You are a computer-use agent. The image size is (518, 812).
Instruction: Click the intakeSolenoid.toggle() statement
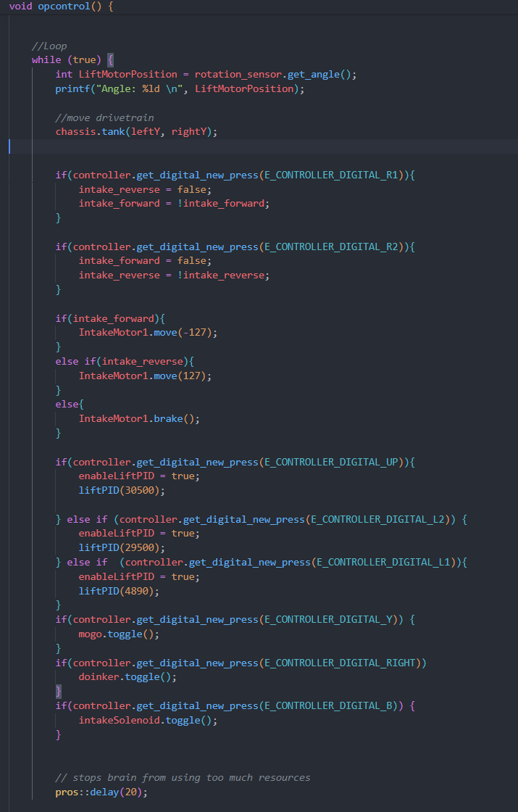[x=148, y=721]
